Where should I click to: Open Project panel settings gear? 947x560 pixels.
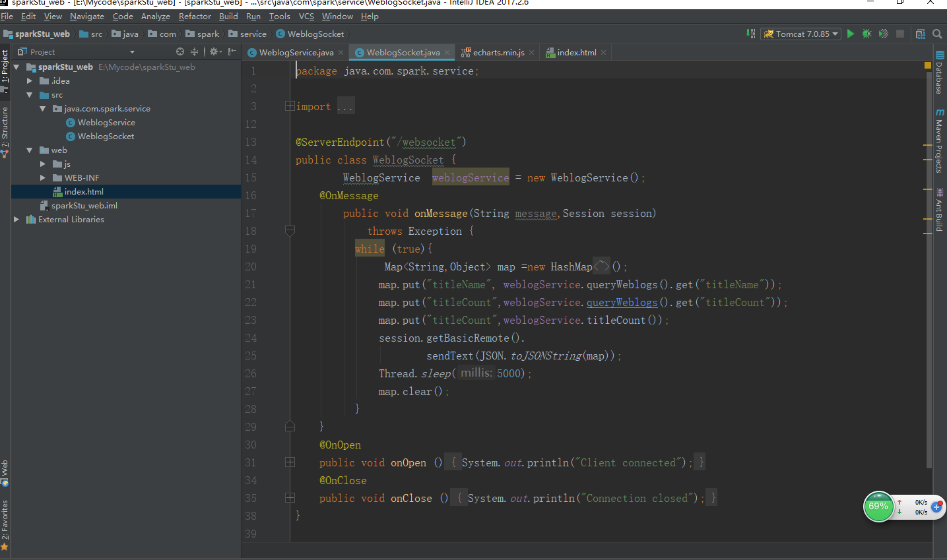pyautogui.click(x=214, y=51)
